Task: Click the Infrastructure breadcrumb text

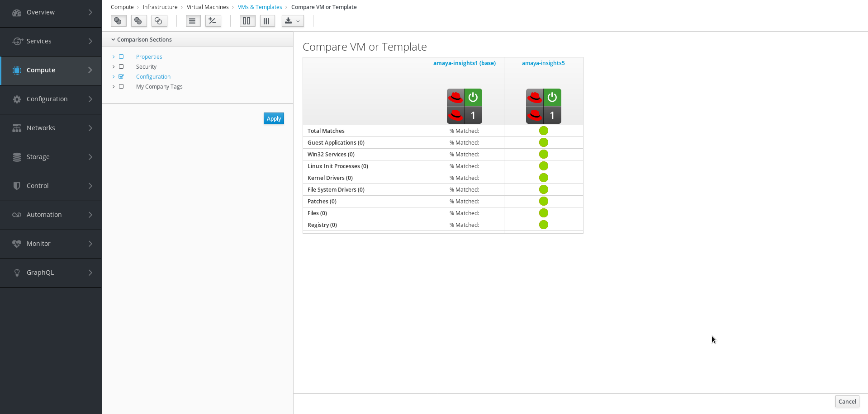Action: click(x=160, y=7)
